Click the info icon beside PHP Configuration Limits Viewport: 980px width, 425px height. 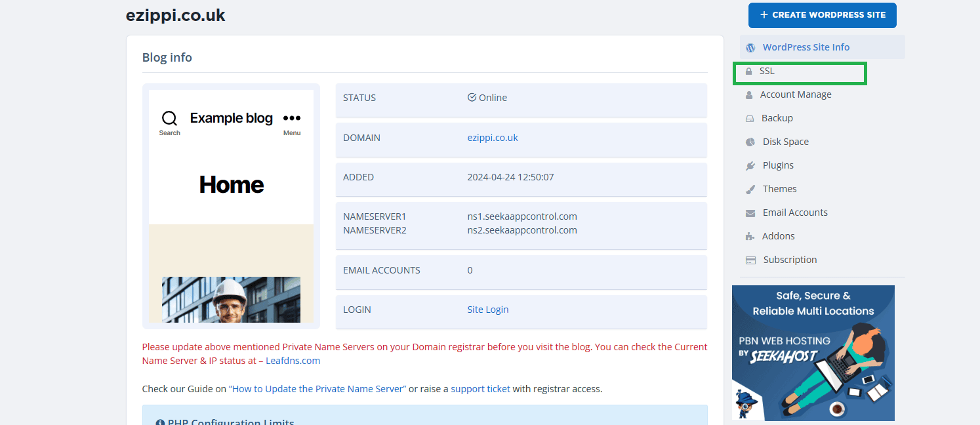tap(159, 422)
